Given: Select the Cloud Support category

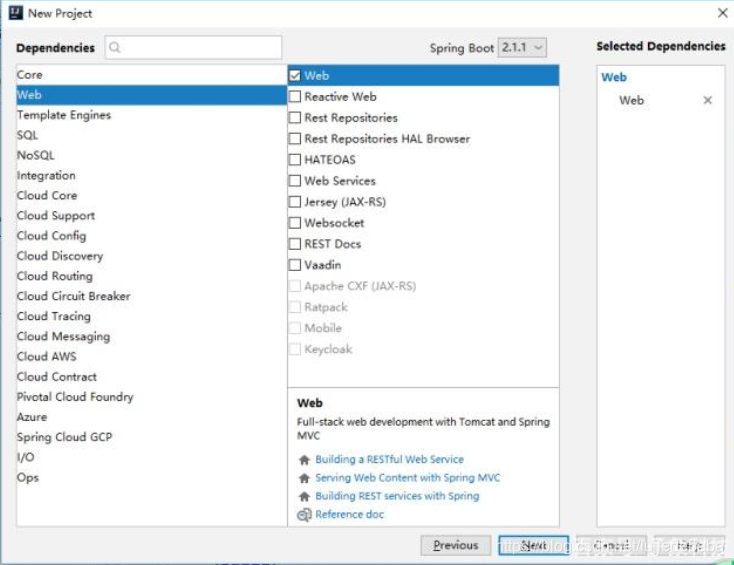Looking at the screenshot, I should tap(152, 216).
